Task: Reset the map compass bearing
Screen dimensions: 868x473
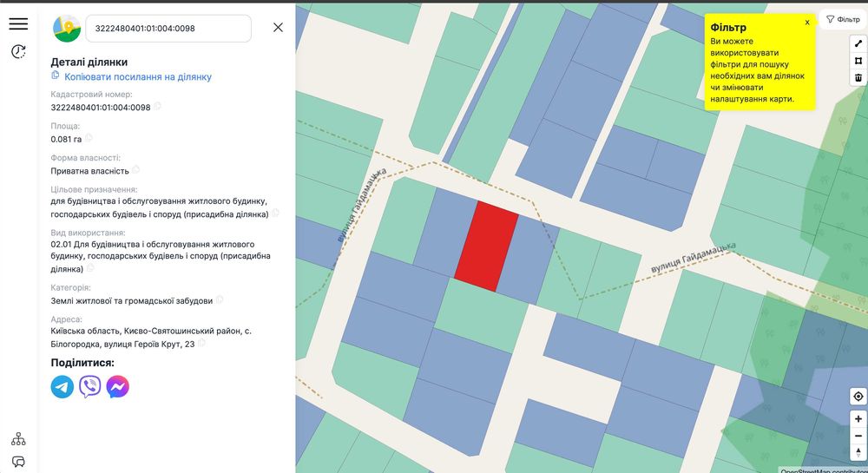Action: coord(858,452)
